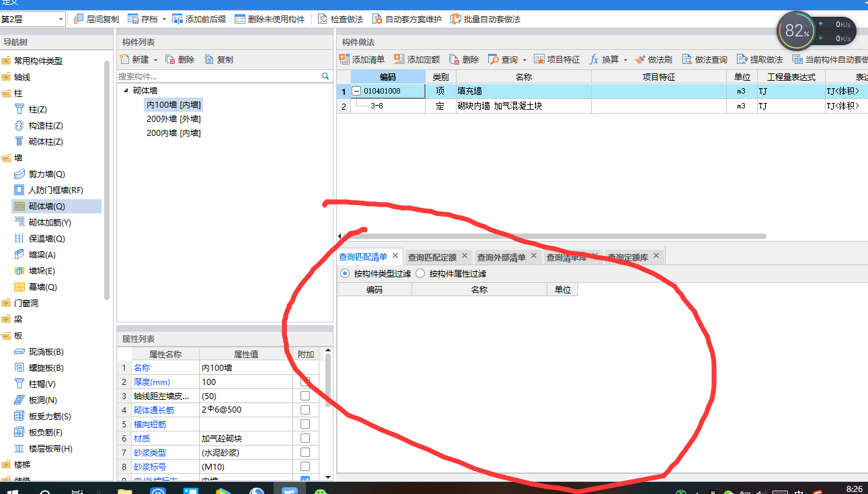
Task: Click the 自动套方案维护 icon
Action: (377, 20)
